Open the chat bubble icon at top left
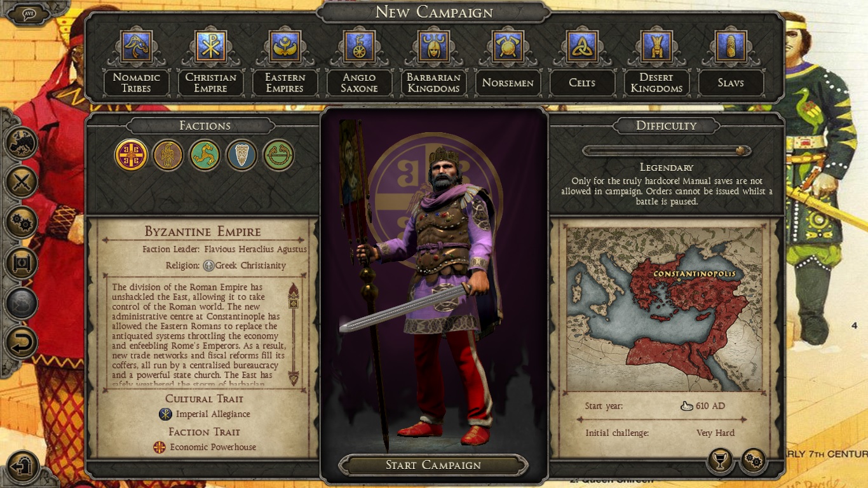Screen dimensions: 868x488 coord(29,15)
